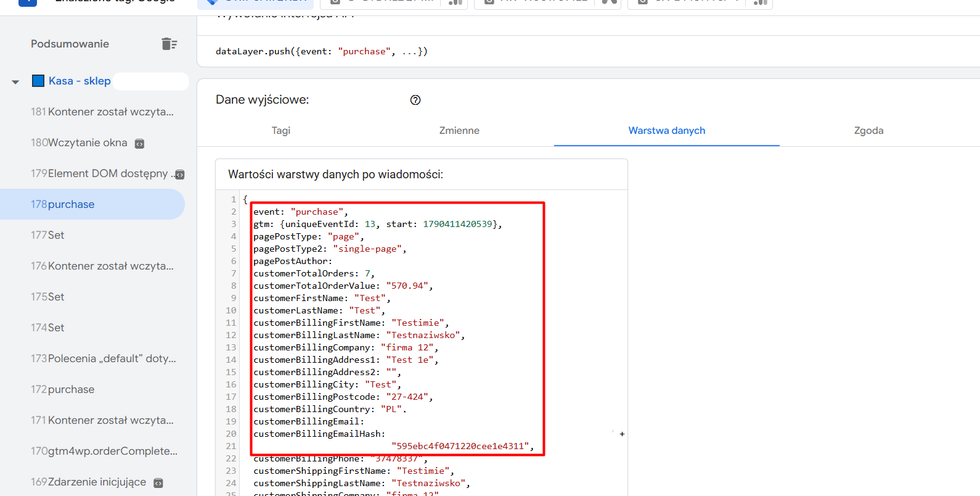This screenshot has width=980, height=496.
Task: Click the code icon beside Wczytanie okna
Action: [x=140, y=144]
